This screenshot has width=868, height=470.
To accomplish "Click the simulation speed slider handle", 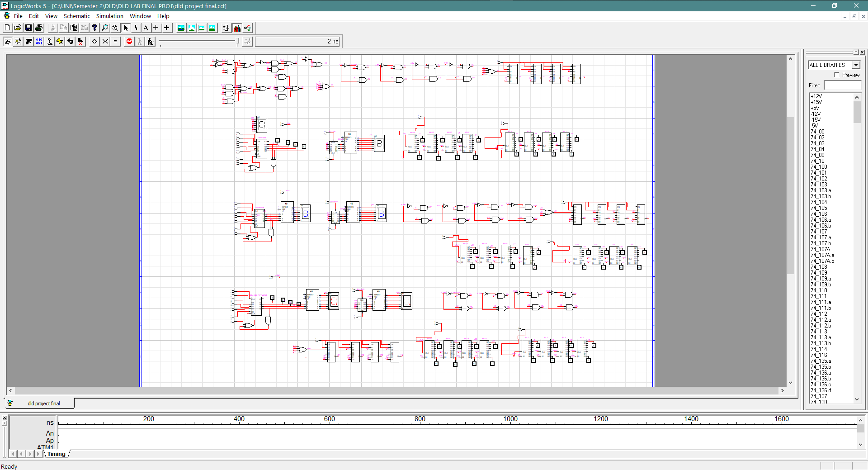I will (238, 42).
